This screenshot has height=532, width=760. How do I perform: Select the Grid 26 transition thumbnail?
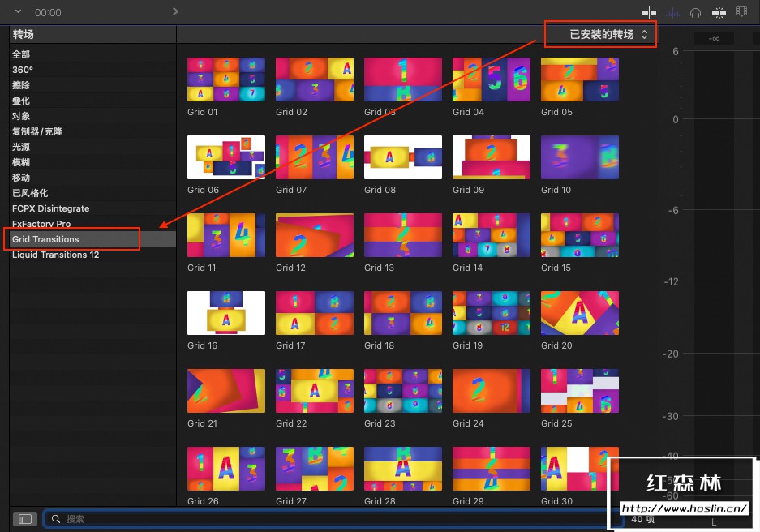(225, 469)
